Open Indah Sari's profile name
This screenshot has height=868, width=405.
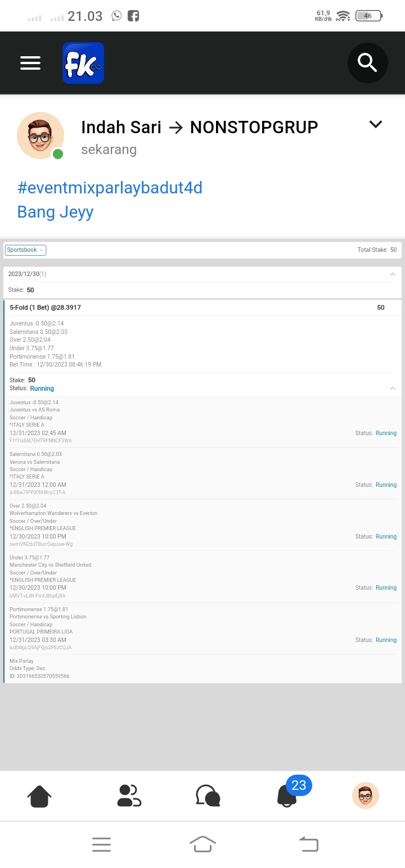pos(121,128)
